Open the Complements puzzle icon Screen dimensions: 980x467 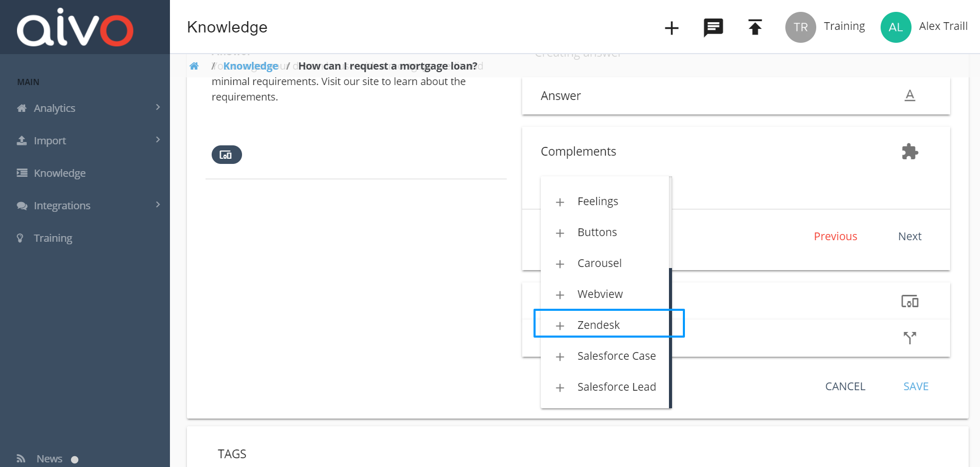(x=909, y=151)
